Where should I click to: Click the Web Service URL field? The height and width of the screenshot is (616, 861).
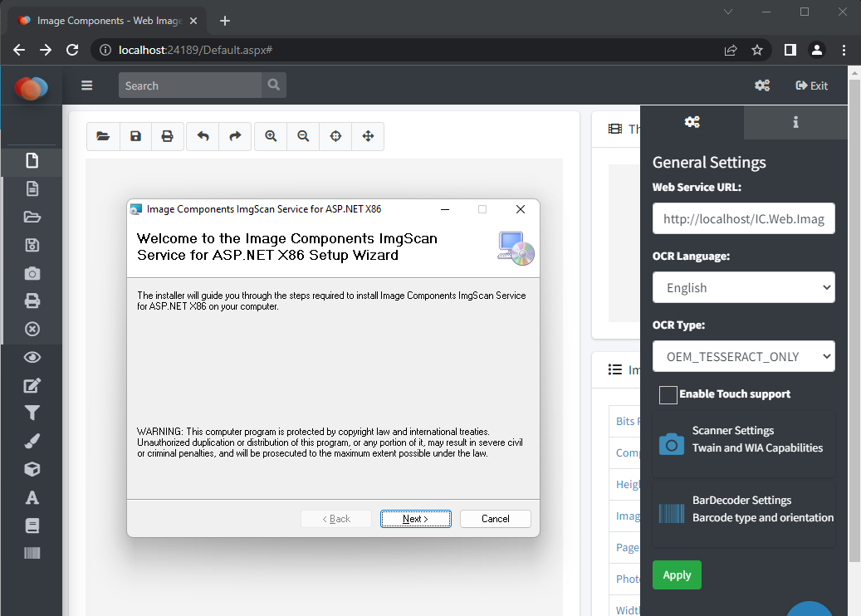743,218
